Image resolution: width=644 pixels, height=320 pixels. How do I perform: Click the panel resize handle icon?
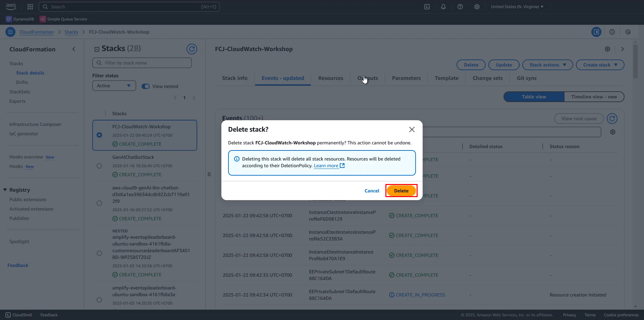(x=209, y=174)
